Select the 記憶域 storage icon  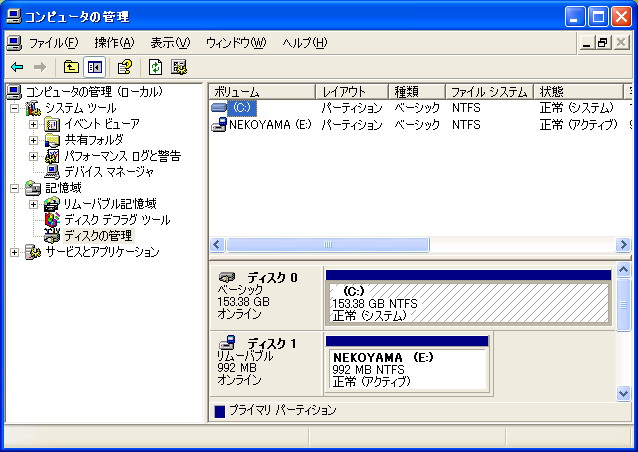33,188
